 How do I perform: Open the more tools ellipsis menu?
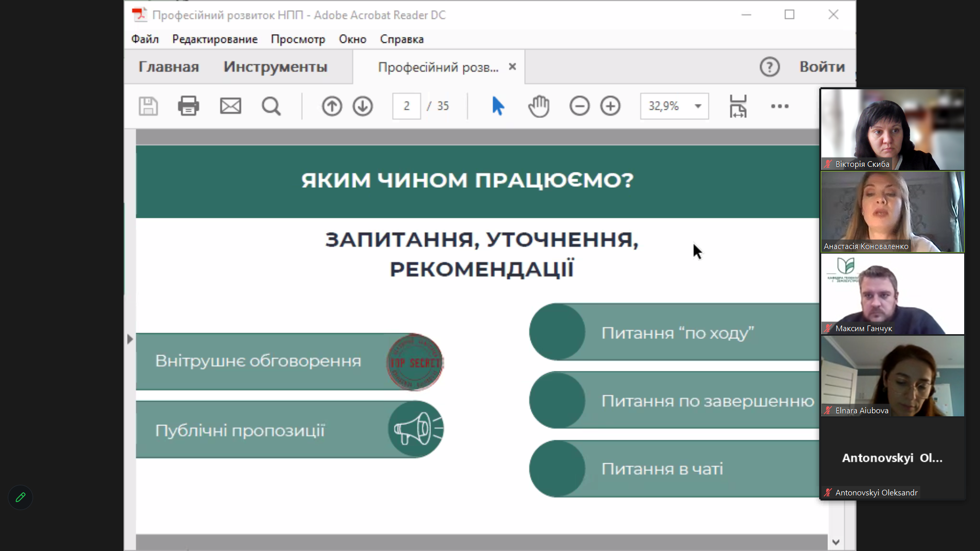(x=780, y=106)
